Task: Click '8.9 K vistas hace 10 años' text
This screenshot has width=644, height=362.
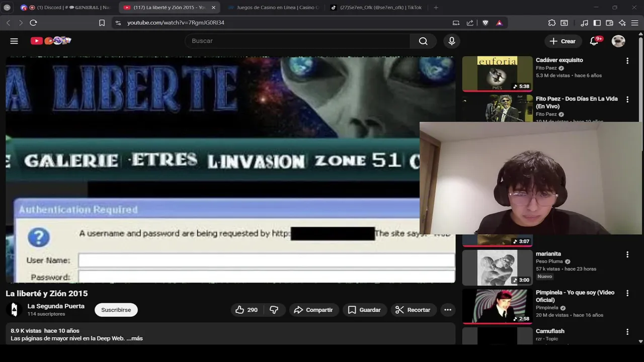Action: click(x=45, y=331)
